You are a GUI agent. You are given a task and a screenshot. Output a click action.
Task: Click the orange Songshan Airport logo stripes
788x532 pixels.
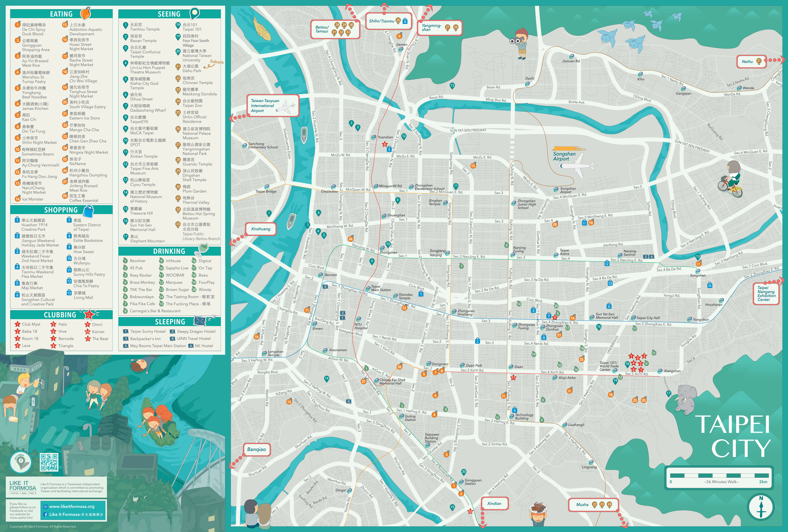tap(569, 148)
